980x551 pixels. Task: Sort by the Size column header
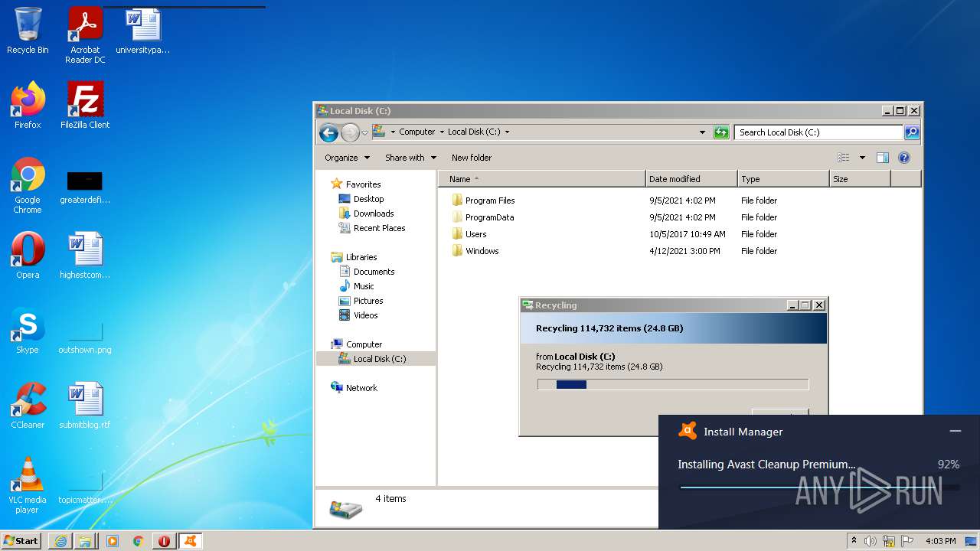(x=860, y=179)
